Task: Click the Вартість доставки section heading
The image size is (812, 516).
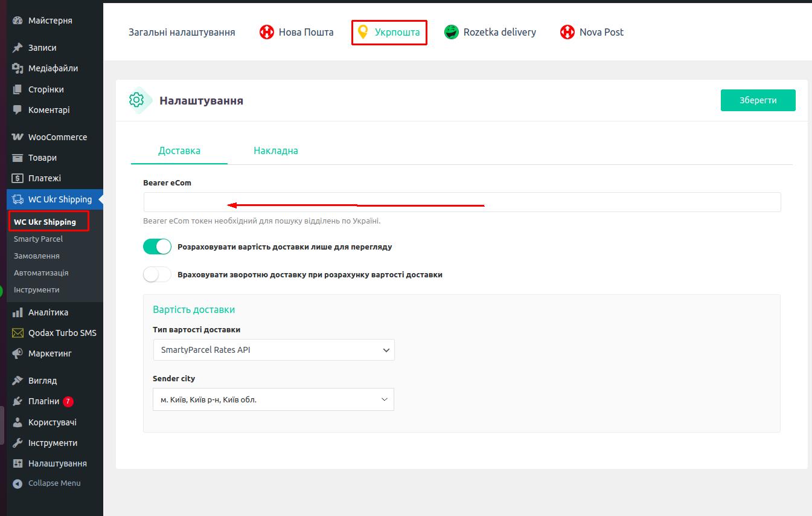Action: (x=194, y=309)
